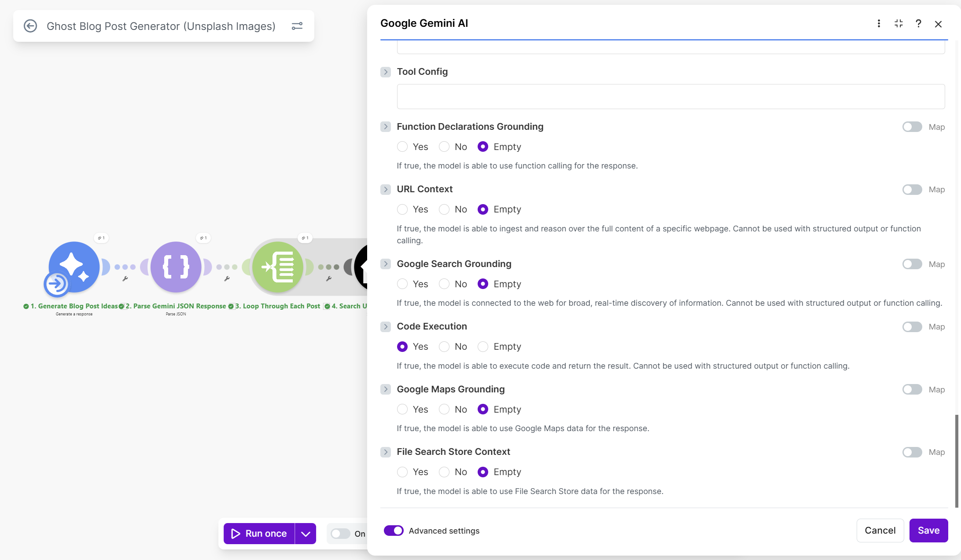Screen dimensions: 961x560
Task: Toggle the scenario scheduling On switch
Action: coord(340,534)
